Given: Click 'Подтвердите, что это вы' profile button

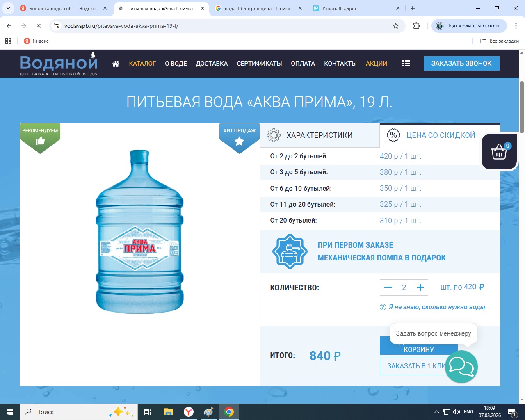Looking at the screenshot, I should (469, 26).
